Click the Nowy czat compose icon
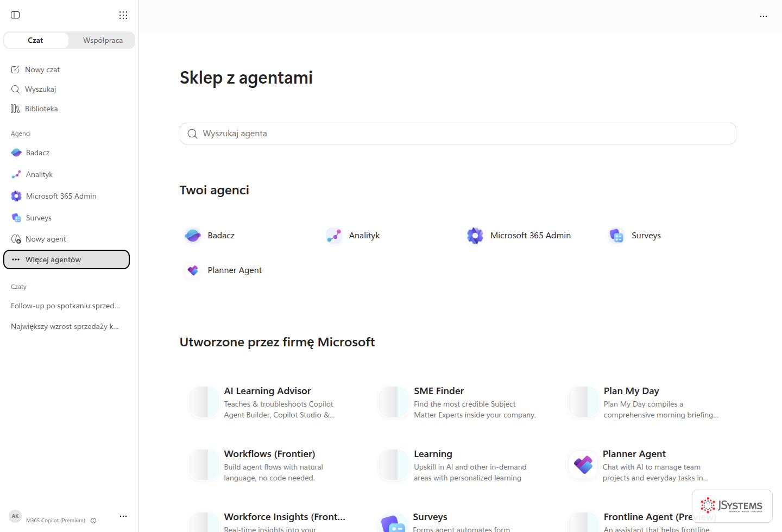Image resolution: width=782 pixels, height=532 pixels. (x=15, y=69)
